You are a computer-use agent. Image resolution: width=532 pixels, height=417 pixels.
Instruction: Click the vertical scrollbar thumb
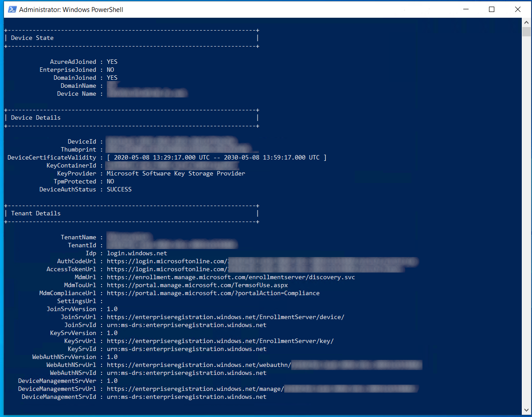[526, 31]
